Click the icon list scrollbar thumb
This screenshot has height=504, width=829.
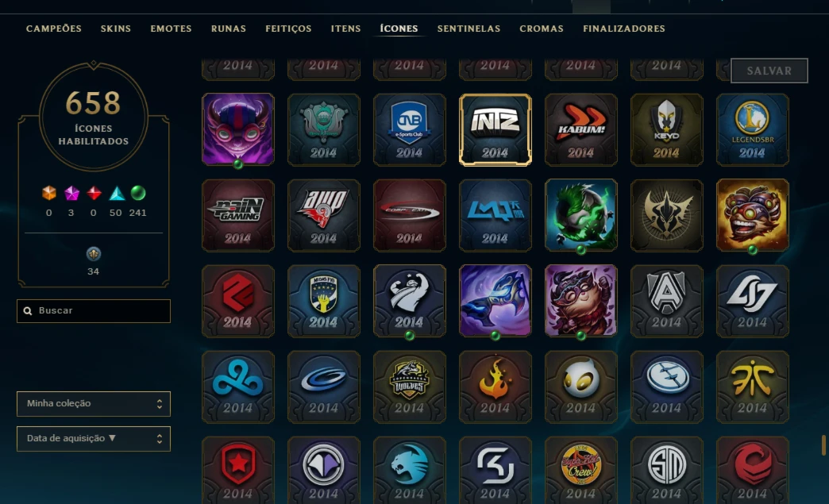[x=823, y=444]
